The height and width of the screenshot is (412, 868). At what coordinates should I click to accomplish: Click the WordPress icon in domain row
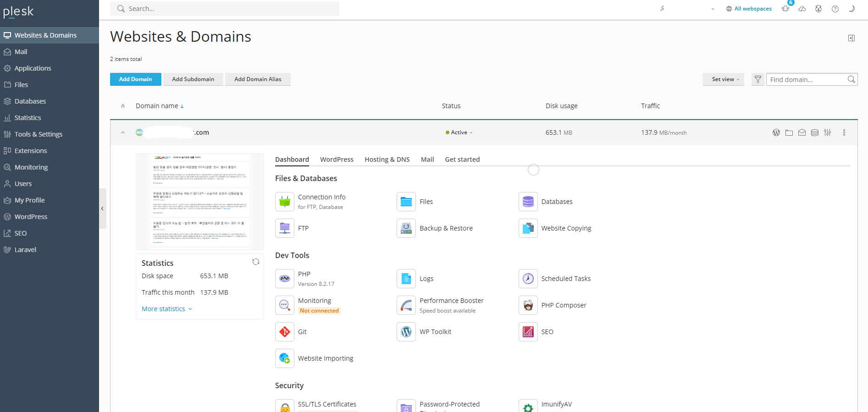coord(776,132)
